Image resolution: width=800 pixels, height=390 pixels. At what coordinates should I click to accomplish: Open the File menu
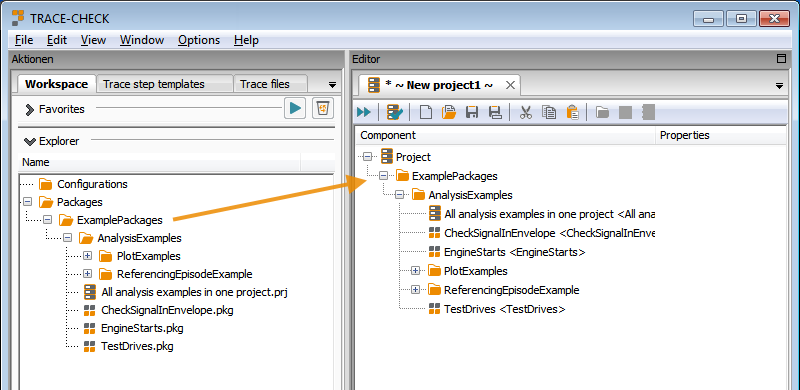pyautogui.click(x=24, y=40)
